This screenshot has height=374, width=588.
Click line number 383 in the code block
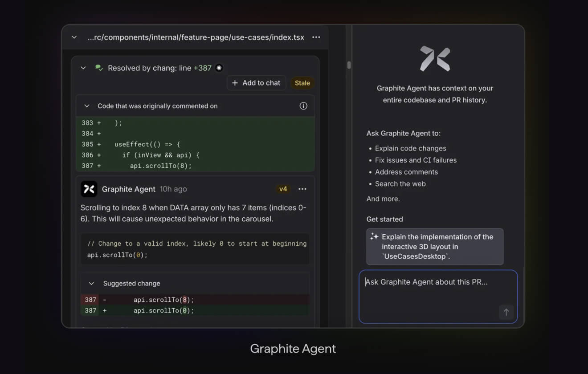pyautogui.click(x=87, y=123)
